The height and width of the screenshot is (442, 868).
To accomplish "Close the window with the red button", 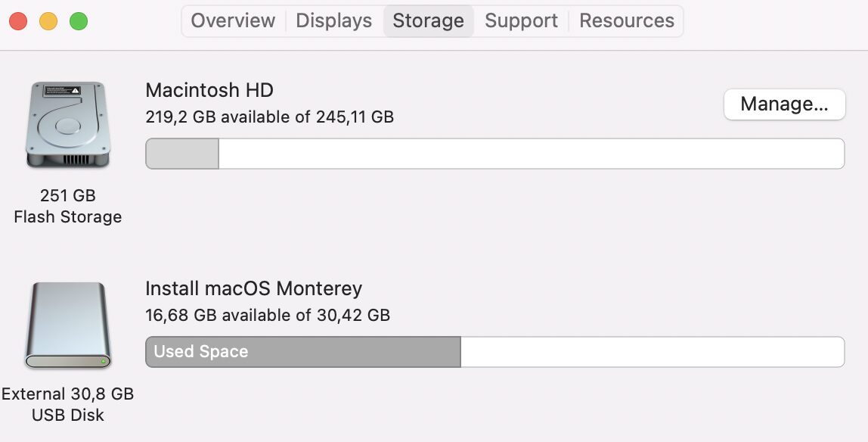I will [x=18, y=21].
